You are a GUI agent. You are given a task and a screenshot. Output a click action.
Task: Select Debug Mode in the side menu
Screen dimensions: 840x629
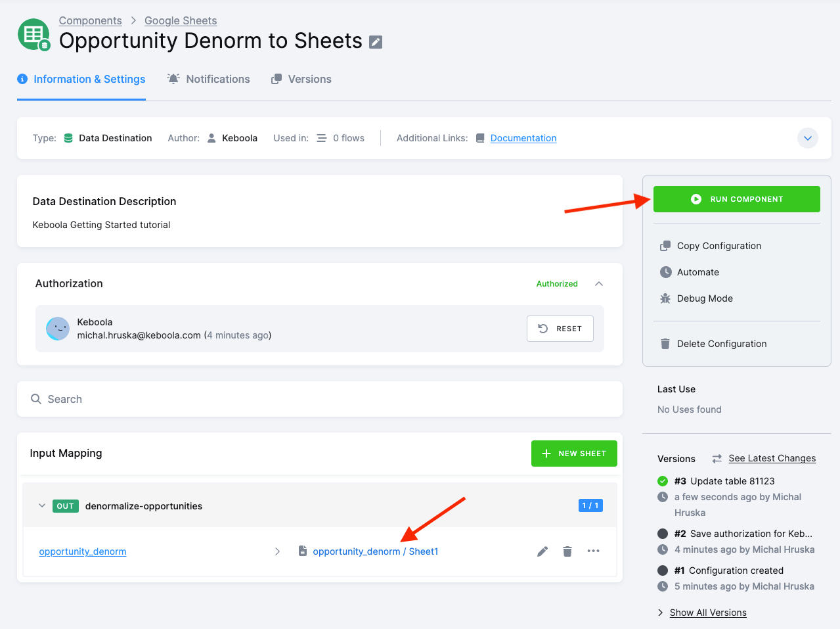click(x=696, y=298)
